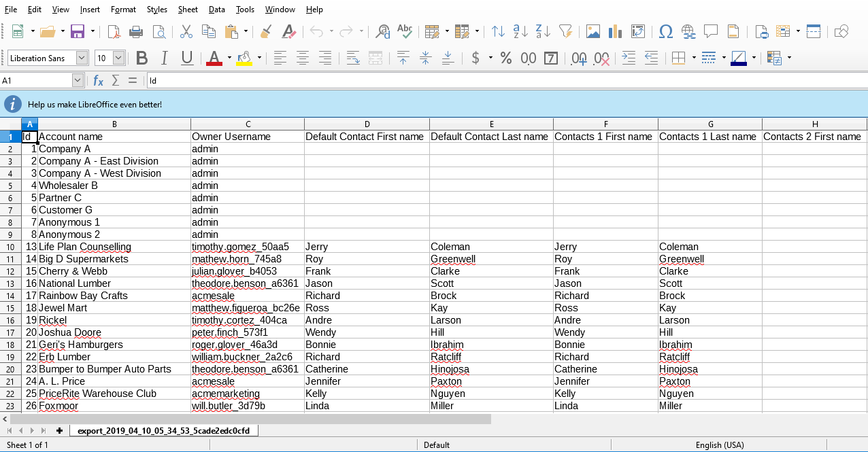Click the Function Wizard icon
Viewport: 868px width, 452px height.
tap(98, 80)
